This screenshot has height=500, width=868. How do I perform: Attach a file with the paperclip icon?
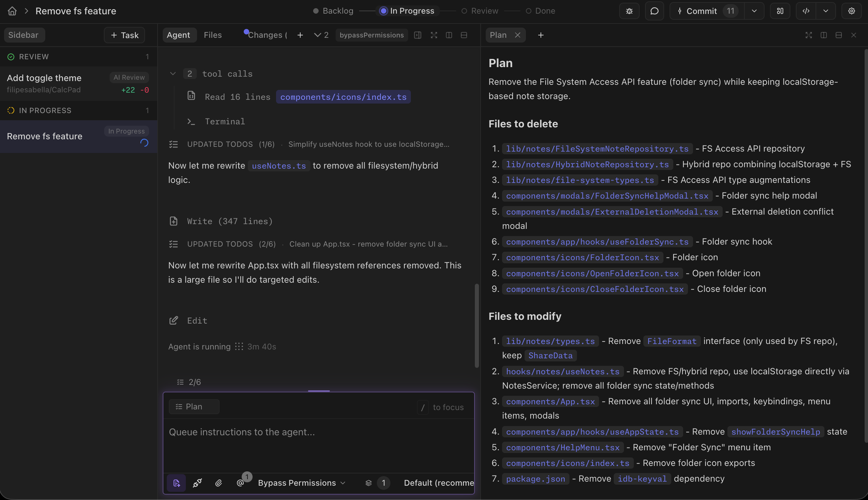[x=219, y=483]
